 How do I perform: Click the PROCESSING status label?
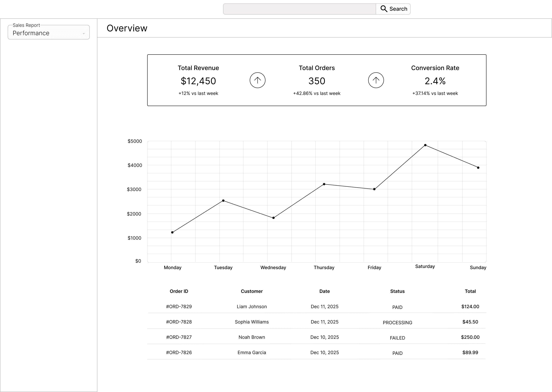(397, 323)
